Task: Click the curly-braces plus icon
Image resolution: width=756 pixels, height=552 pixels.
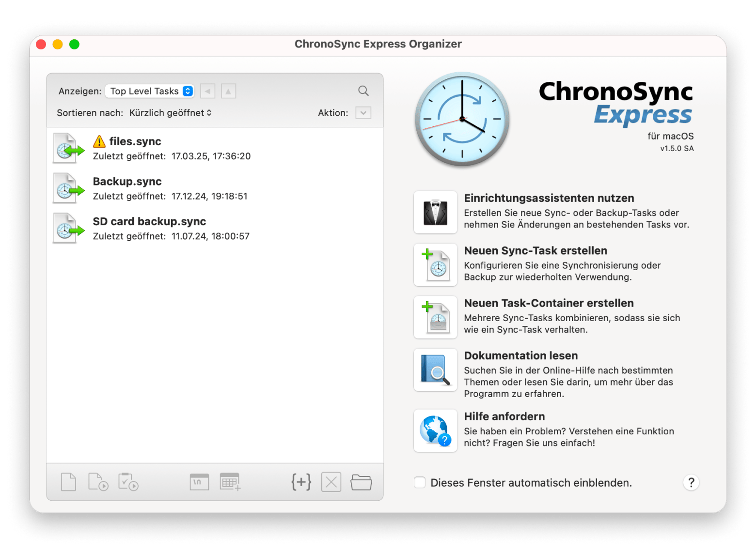Action: pyautogui.click(x=301, y=482)
